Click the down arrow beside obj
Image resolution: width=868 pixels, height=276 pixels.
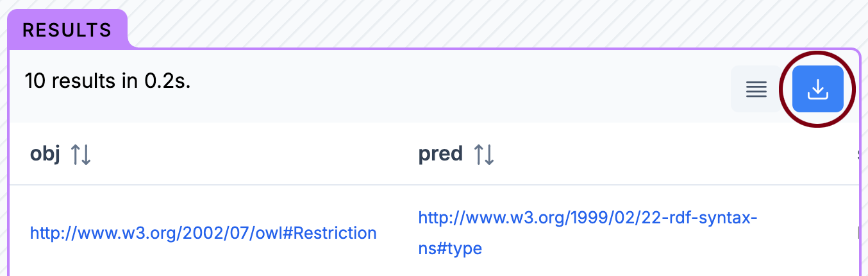pos(87,154)
